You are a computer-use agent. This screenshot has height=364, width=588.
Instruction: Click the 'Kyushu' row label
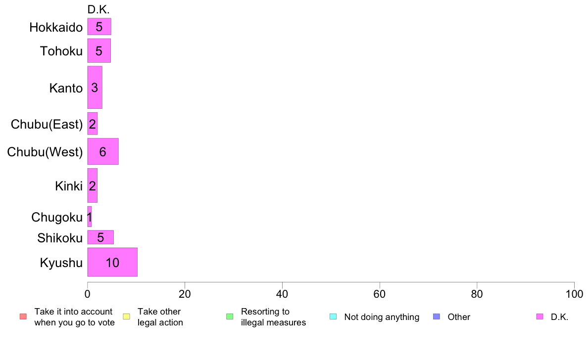click(61, 263)
